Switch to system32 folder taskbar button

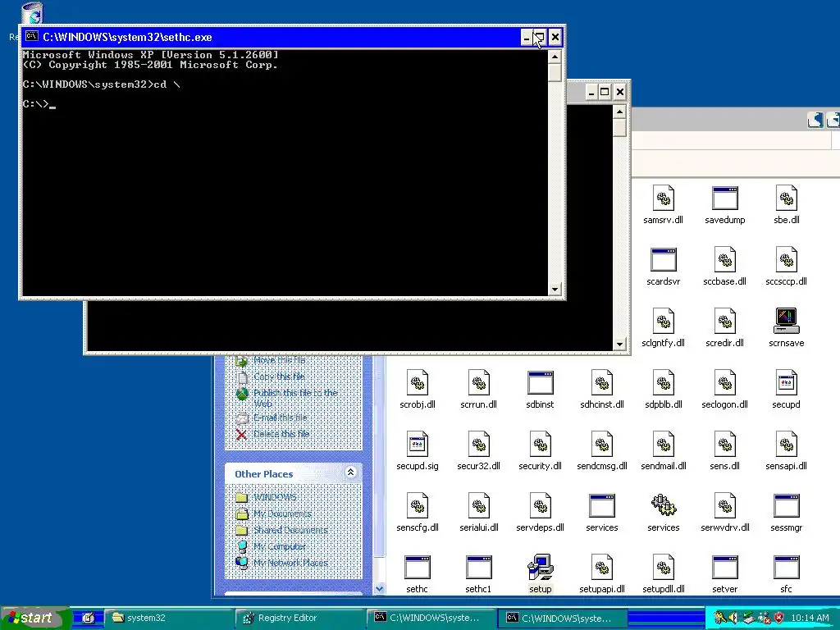point(169,618)
